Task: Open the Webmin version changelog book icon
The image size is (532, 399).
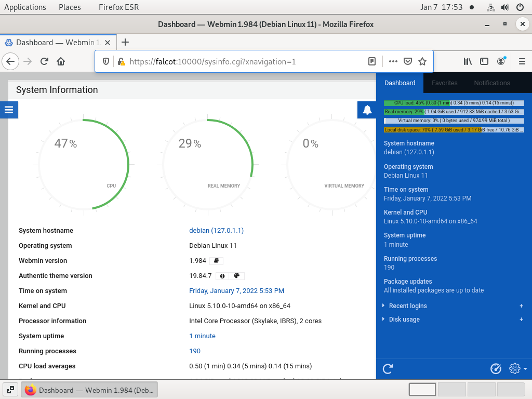Action: pos(216,260)
